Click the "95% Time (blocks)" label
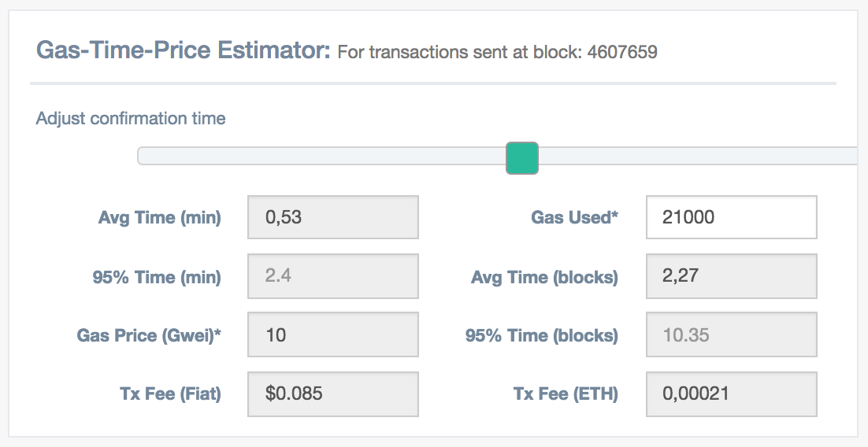Image resolution: width=868 pixels, height=447 pixels. pos(541,336)
